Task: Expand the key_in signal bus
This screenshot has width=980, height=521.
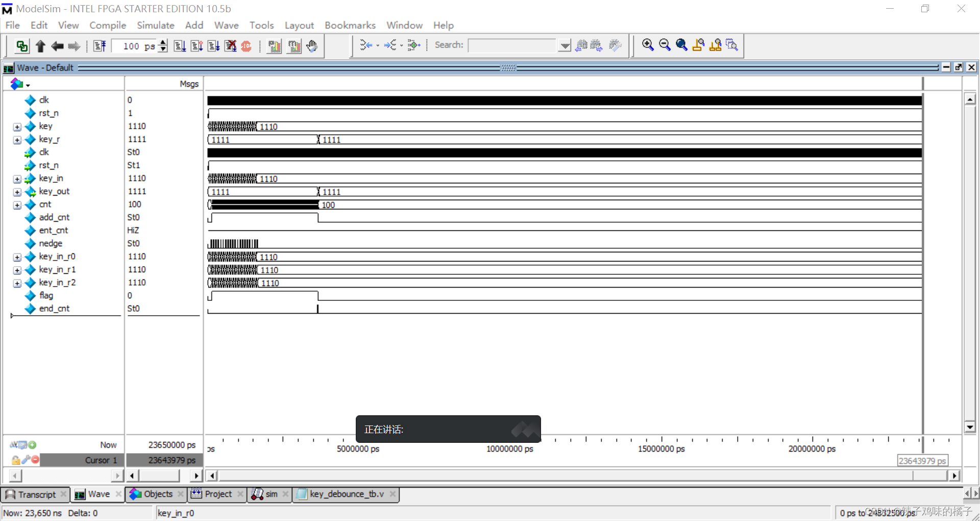Action: 17,179
